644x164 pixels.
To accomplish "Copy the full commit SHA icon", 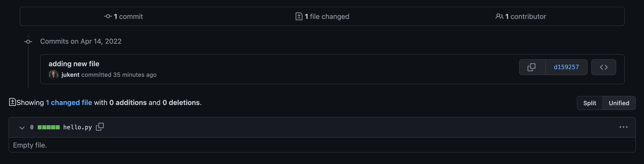I will tap(532, 67).
